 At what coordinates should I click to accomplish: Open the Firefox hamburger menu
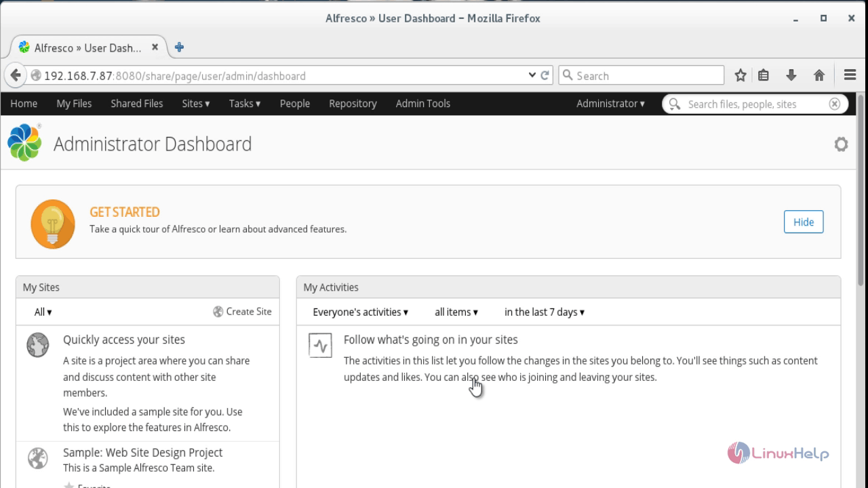850,75
